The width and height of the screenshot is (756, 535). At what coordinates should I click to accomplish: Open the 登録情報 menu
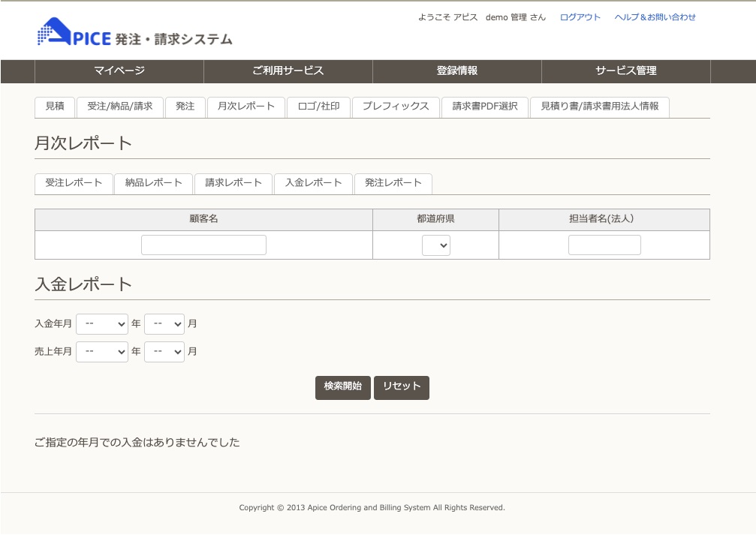point(456,71)
